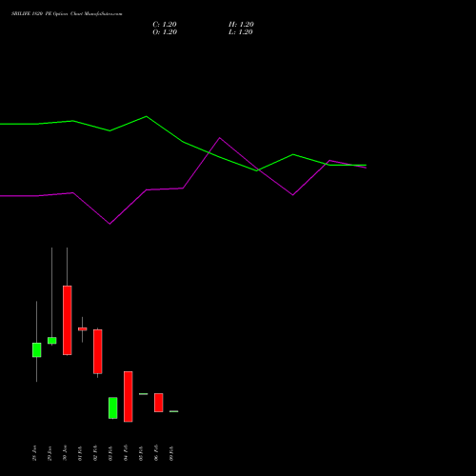
Task: Click the flat green 09 Feb candle
Action: [174, 411]
